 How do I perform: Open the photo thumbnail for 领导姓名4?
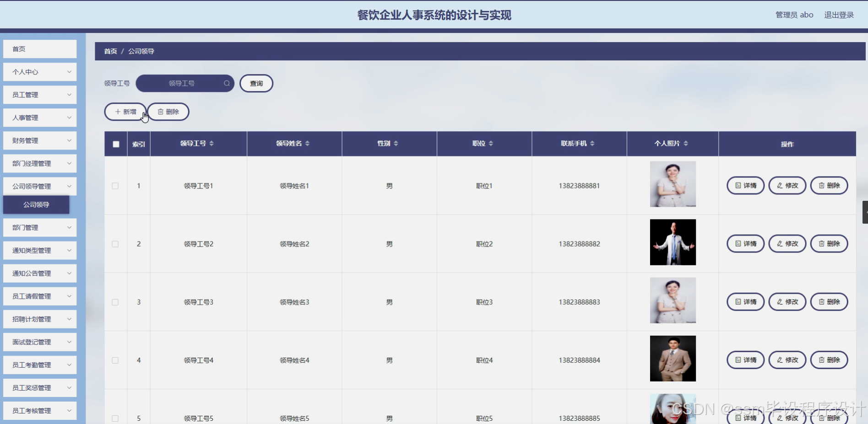673,358
